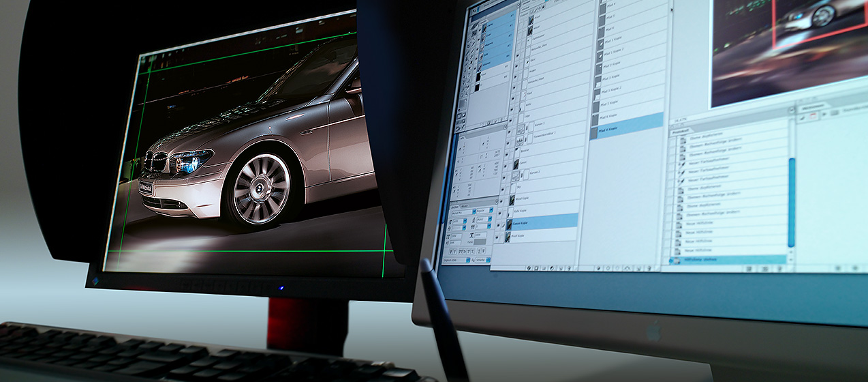Hide the Mood Kopie layer
This screenshot has width=868, height=382.
pos(501,201)
